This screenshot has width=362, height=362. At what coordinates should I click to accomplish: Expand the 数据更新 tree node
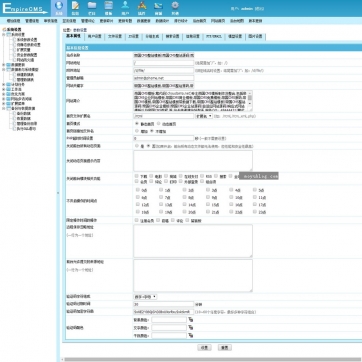click(4, 65)
